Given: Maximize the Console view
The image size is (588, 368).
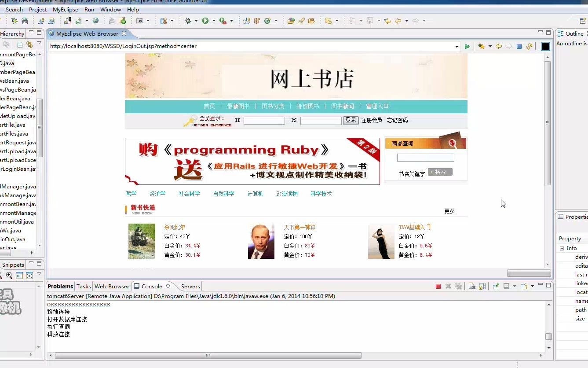Looking at the screenshot, I should pyautogui.click(x=548, y=286).
